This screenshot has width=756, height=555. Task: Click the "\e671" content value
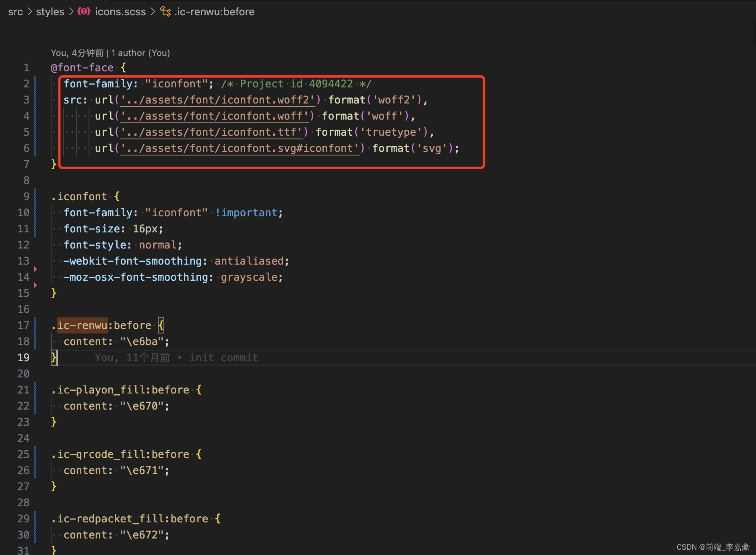pyautogui.click(x=142, y=470)
